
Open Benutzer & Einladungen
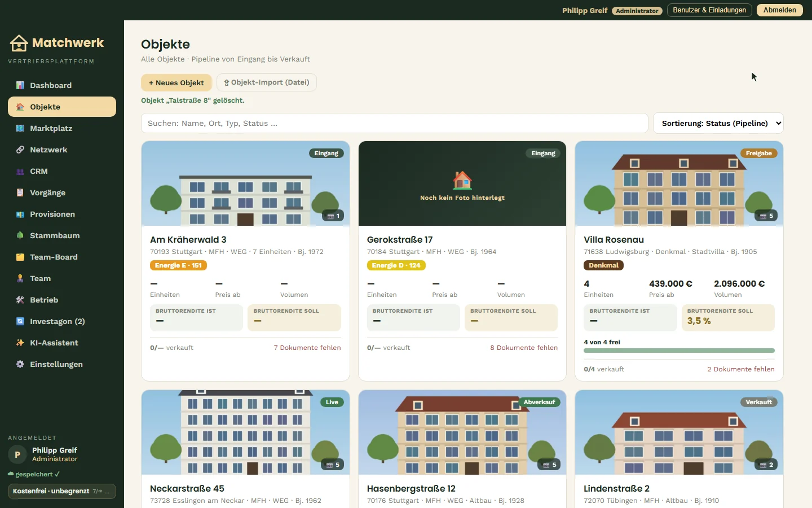pyautogui.click(x=709, y=10)
